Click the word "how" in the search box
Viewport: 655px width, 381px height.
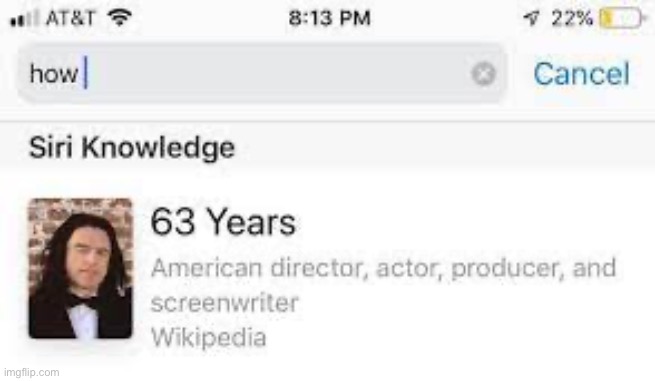click(x=54, y=74)
